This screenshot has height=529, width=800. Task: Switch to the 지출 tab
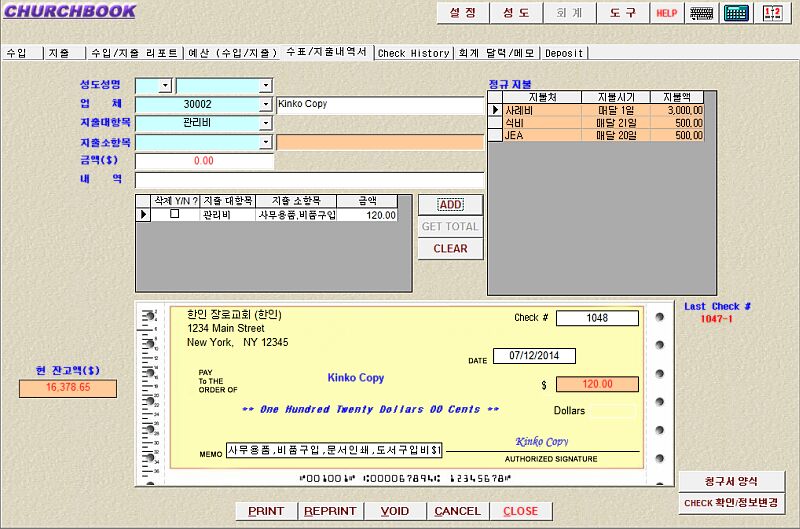pyautogui.click(x=64, y=53)
